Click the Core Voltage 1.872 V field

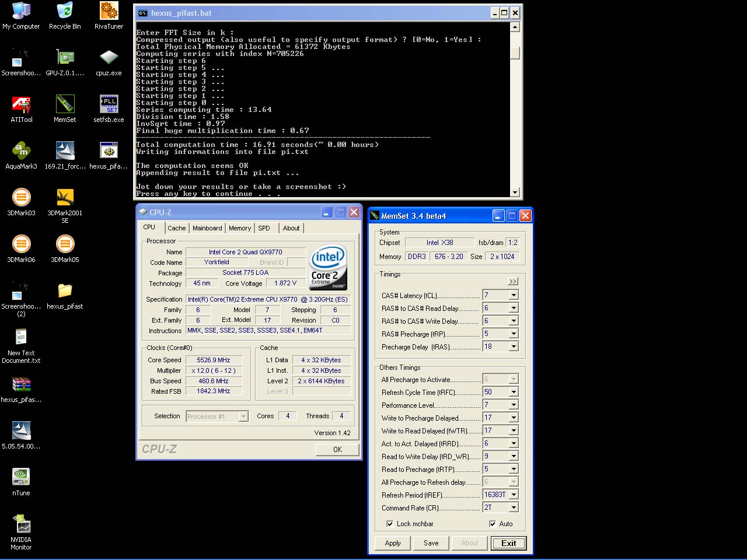tap(285, 283)
